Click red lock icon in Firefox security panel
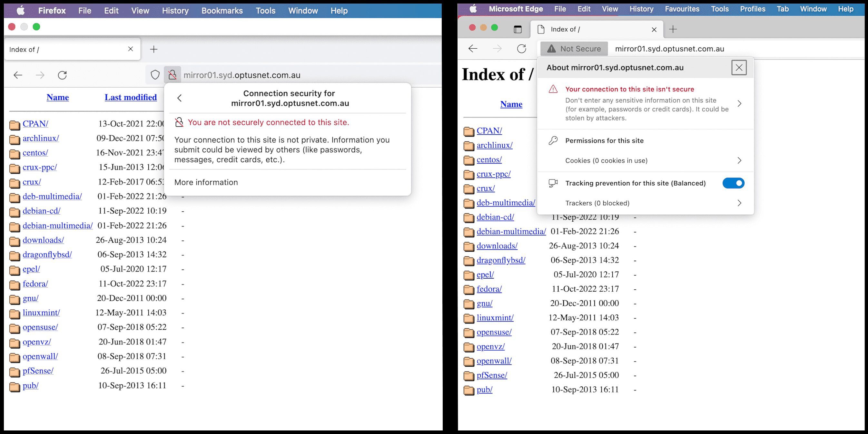868x434 pixels. pos(179,122)
